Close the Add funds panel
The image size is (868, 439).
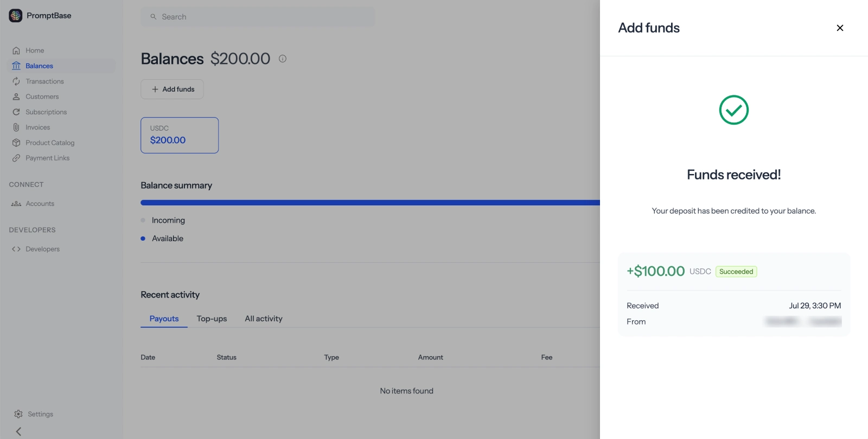[x=840, y=28]
